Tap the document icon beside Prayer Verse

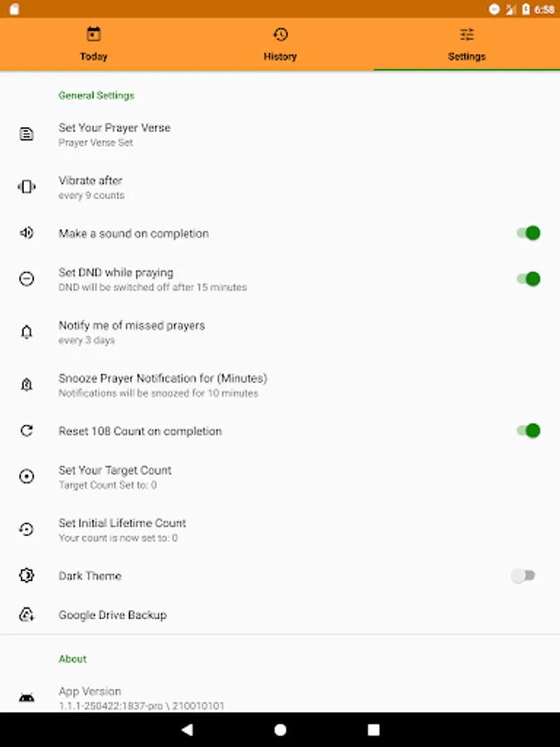click(27, 134)
